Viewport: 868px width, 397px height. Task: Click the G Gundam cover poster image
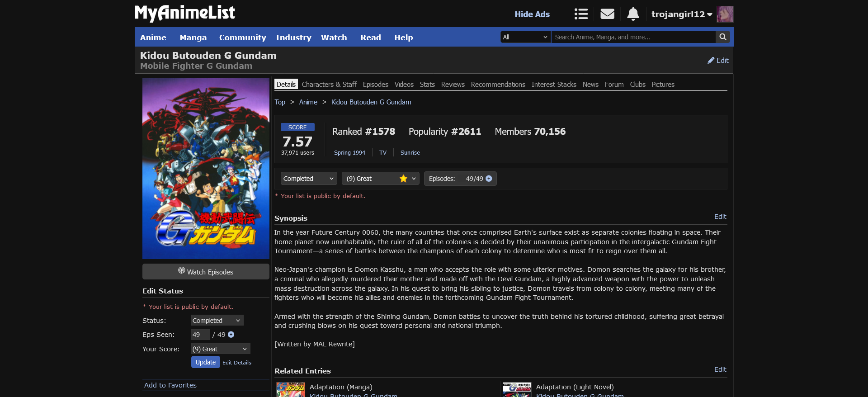[x=206, y=169]
